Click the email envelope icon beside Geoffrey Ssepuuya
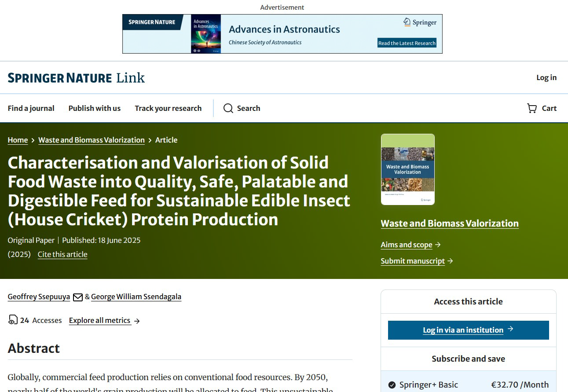 point(78,297)
